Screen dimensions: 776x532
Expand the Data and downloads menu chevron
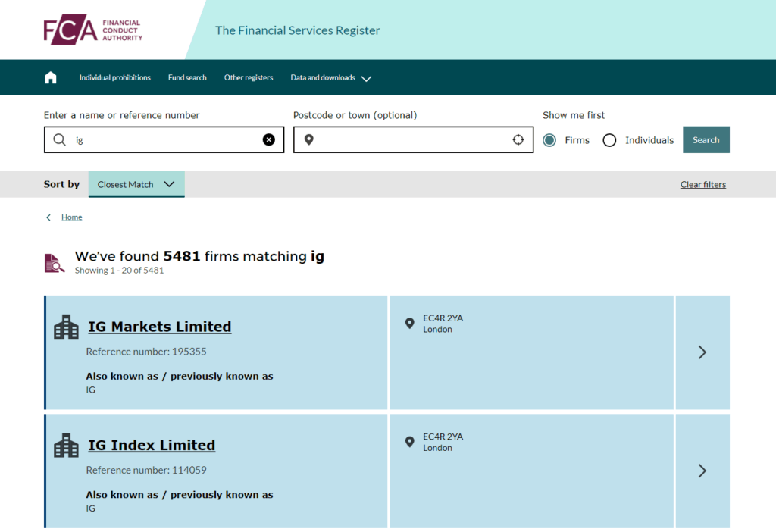pyautogui.click(x=366, y=79)
